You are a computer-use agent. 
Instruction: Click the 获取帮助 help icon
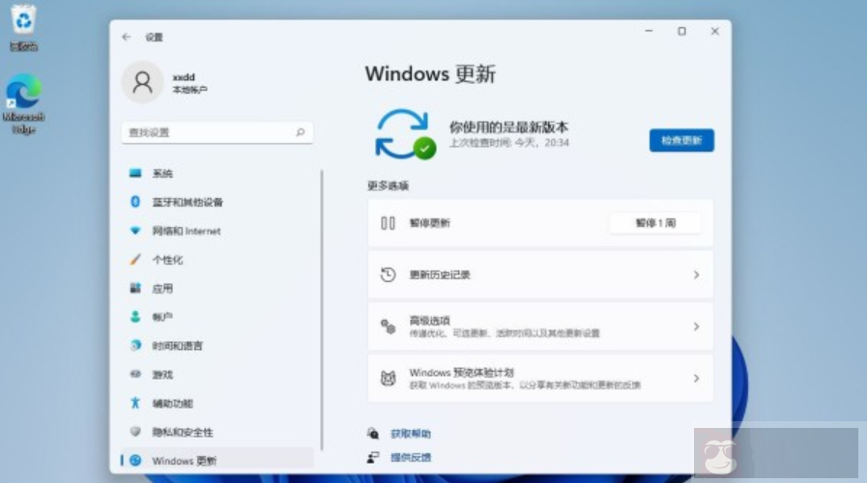point(373,433)
